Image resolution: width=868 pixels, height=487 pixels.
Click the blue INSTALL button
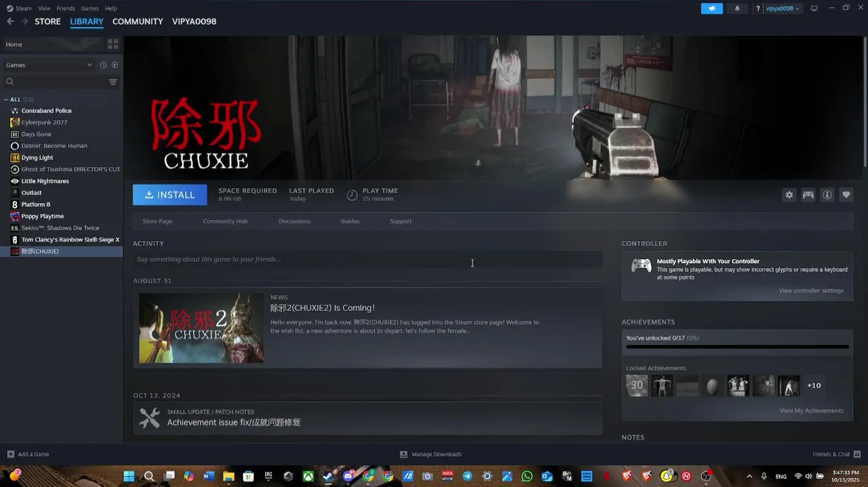point(170,195)
